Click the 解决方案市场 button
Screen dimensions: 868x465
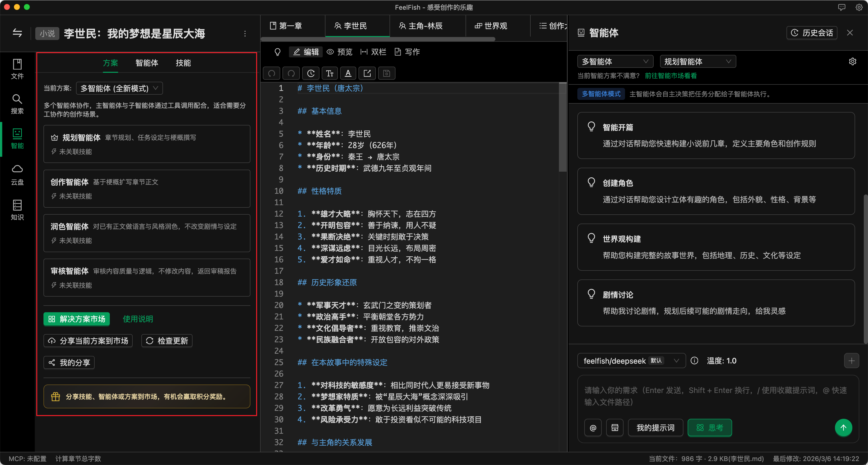click(77, 319)
